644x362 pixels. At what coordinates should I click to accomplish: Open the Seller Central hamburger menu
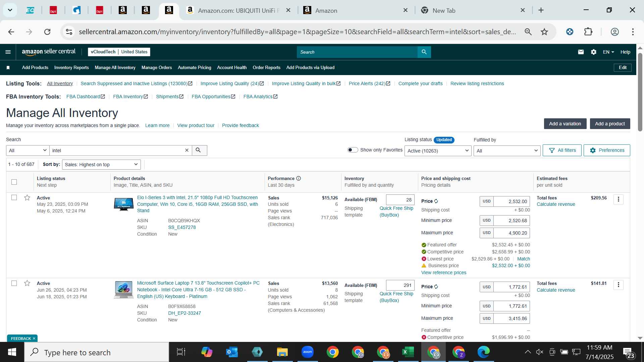pos(8,52)
